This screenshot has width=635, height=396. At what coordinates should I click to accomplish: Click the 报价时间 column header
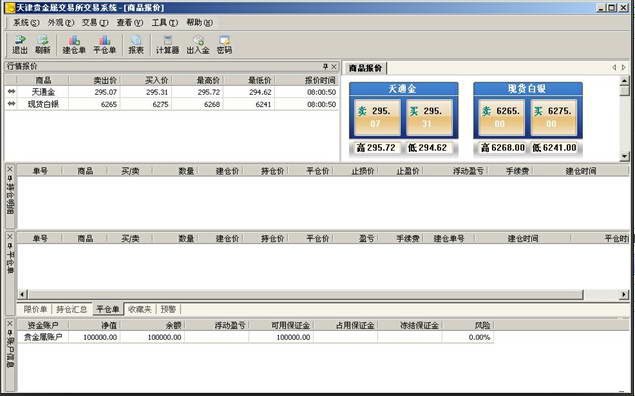(x=307, y=80)
